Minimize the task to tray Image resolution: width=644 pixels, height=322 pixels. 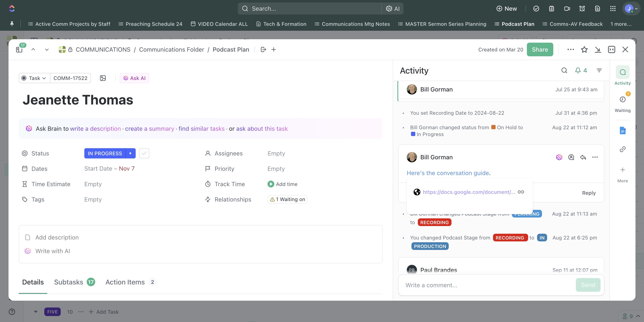598,49
